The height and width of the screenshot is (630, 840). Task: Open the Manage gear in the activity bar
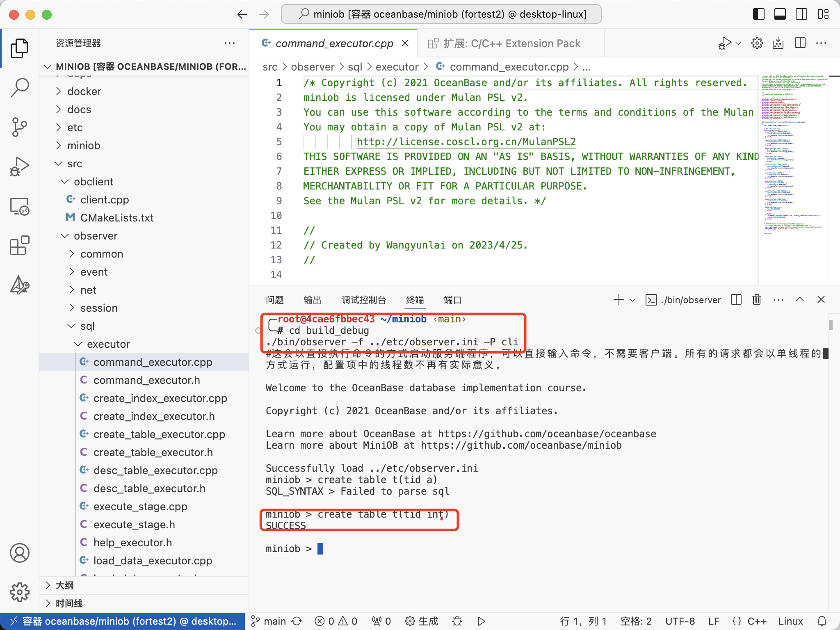pyautogui.click(x=19, y=592)
